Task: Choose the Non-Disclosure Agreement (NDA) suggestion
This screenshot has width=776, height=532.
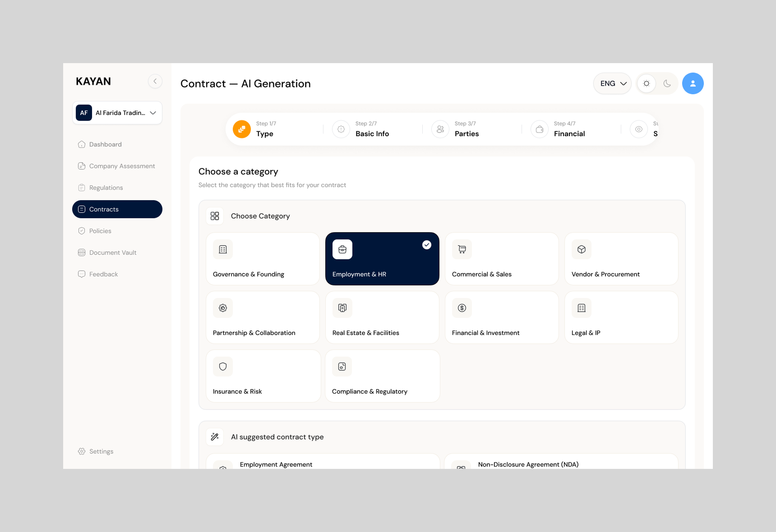Action: 561,462
